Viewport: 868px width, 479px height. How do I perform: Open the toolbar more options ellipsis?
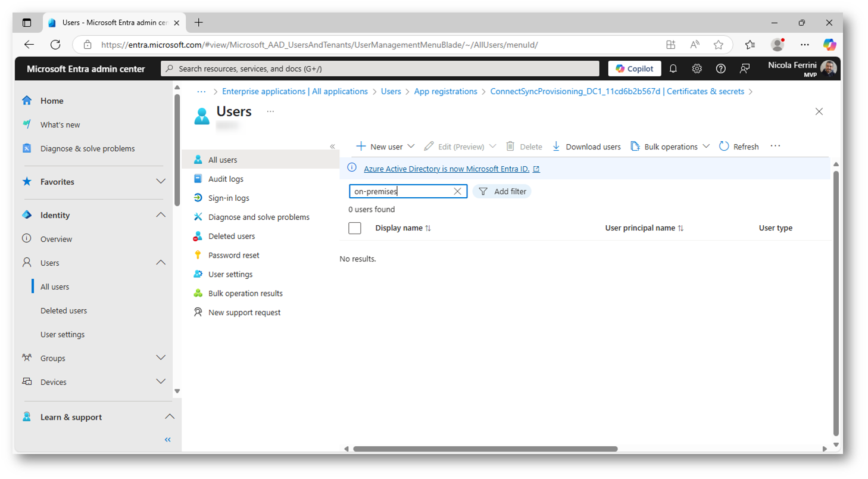click(x=775, y=146)
